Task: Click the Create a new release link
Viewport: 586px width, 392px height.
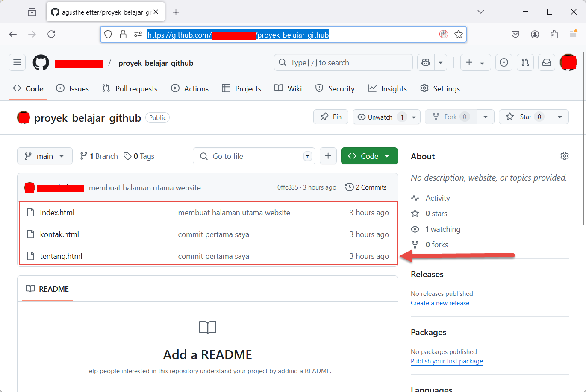Action: [440, 303]
